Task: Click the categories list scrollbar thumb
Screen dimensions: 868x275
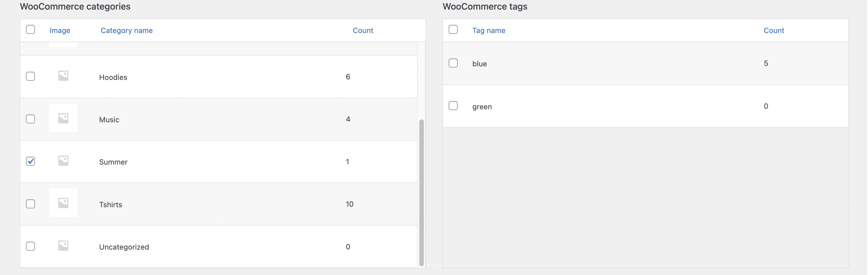Action: pos(421,192)
